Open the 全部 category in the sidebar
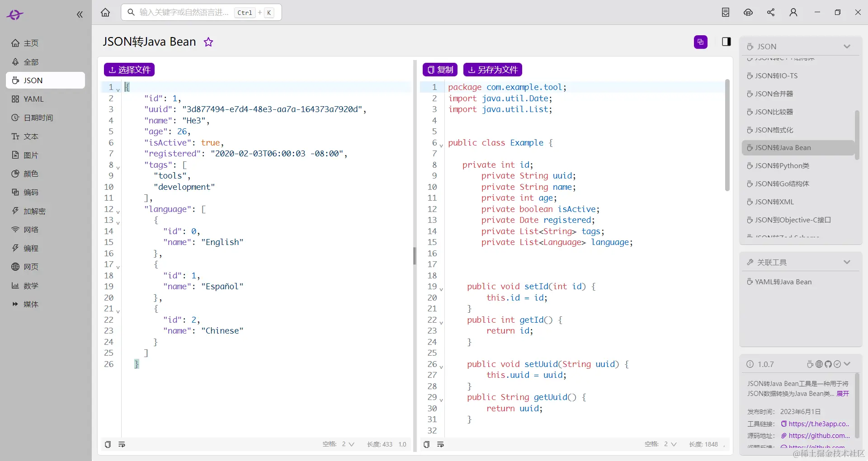The width and height of the screenshot is (868, 461). tap(45, 62)
